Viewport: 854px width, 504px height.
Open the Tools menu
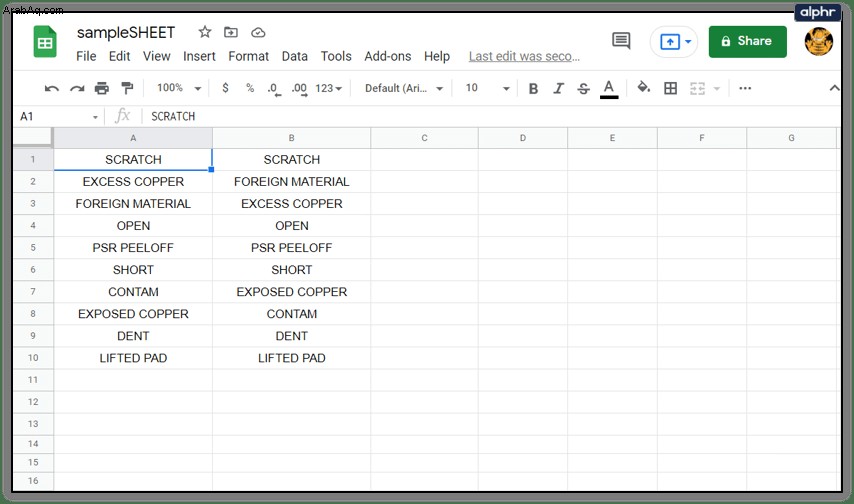pos(336,56)
